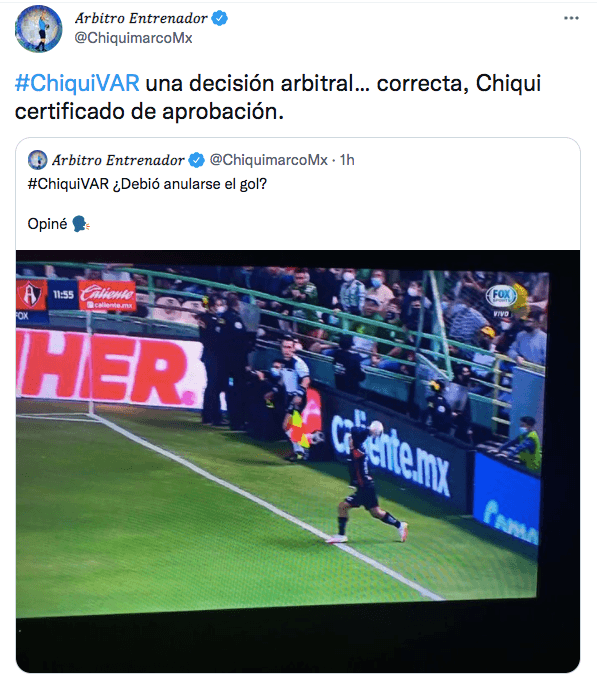597x683 pixels.
Task: Click the 1h timestamp of the quoted tweet
Action: (x=347, y=160)
